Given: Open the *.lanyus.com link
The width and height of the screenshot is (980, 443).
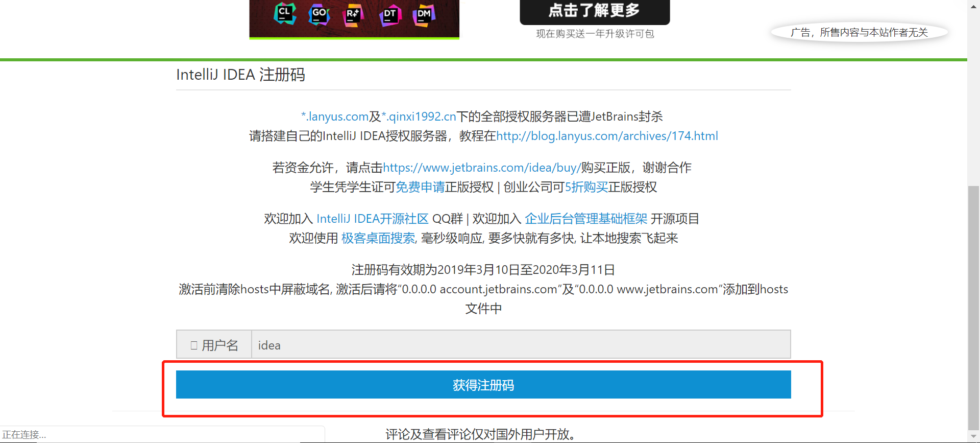Looking at the screenshot, I should (x=335, y=116).
